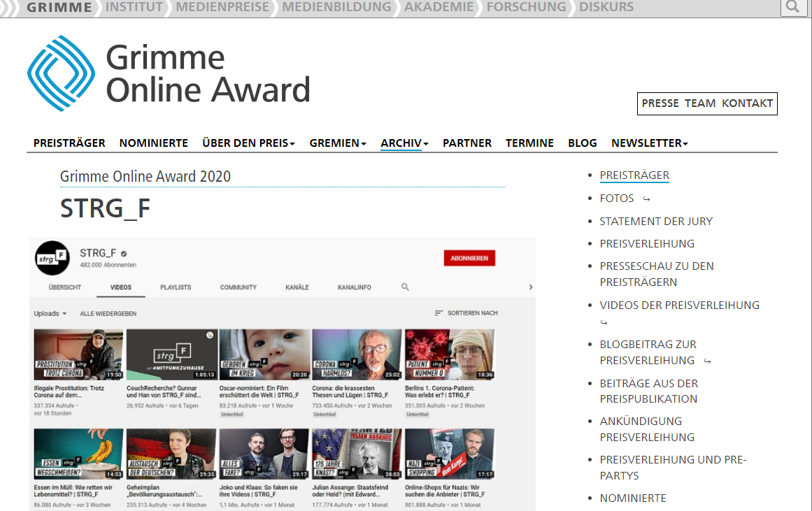The width and height of the screenshot is (812, 511).
Task: Click the Nazi Shopping video thumbnail
Action: coord(450,454)
